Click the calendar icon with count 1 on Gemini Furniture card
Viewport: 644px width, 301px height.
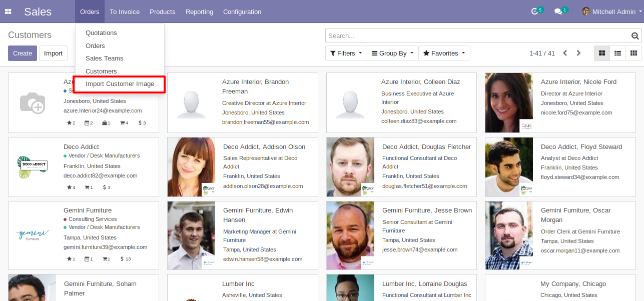[87, 259]
